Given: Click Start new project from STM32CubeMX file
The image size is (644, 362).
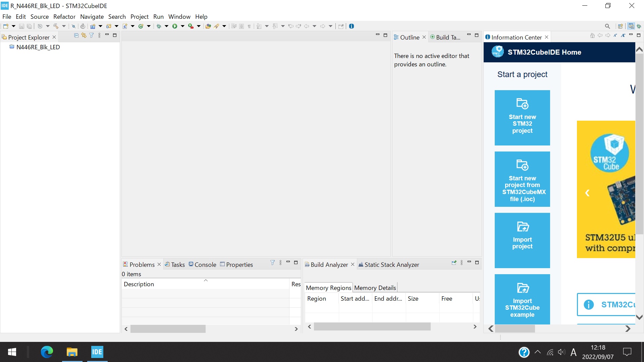Looking at the screenshot, I should [x=522, y=179].
